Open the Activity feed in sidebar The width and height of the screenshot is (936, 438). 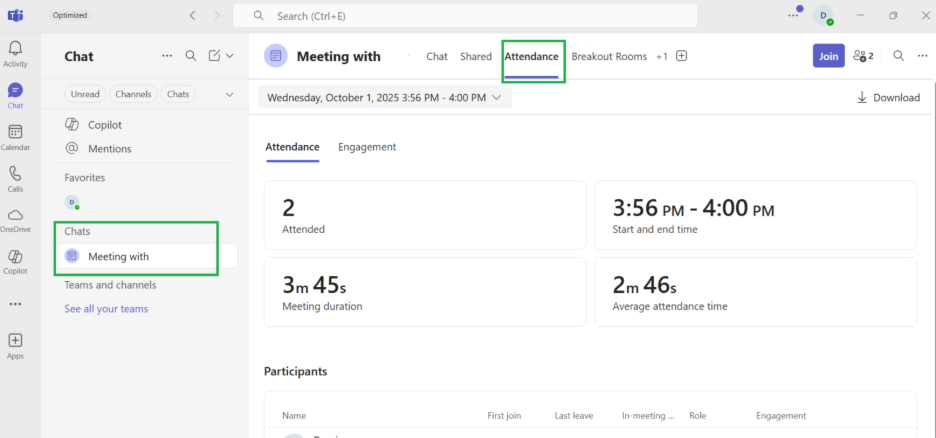(15, 54)
